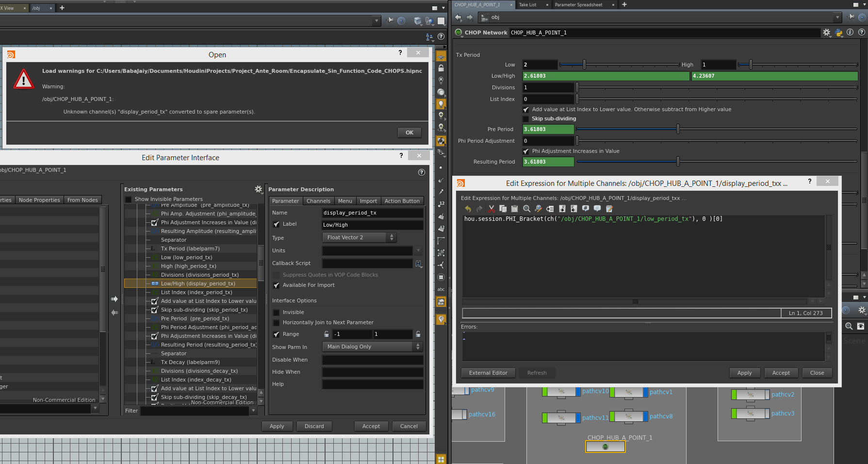The image size is (868, 464).
Task: Click the cube display options icon in scene view
Action: click(418, 21)
